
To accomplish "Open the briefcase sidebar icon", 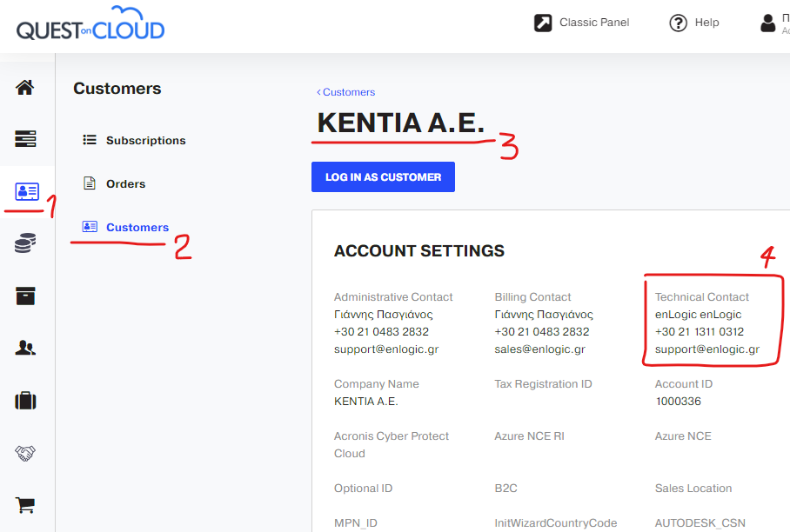I will (x=25, y=401).
